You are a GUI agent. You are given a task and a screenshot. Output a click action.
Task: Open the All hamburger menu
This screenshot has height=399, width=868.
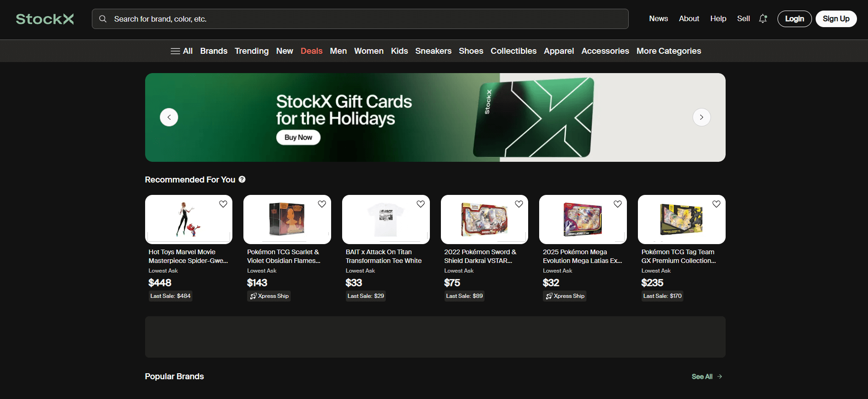click(181, 51)
